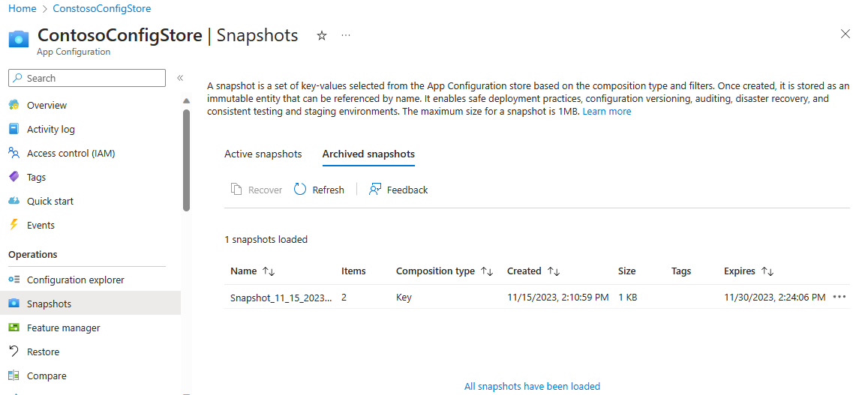Viewport: 868px width, 395px height.
Task: Collapse the sidebar with double-chevron icon
Action: [180, 78]
